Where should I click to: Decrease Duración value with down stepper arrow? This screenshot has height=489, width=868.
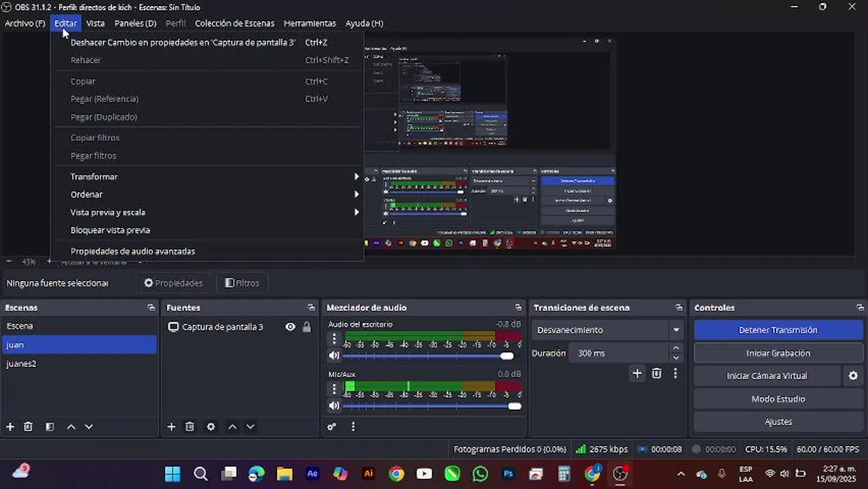(x=675, y=358)
